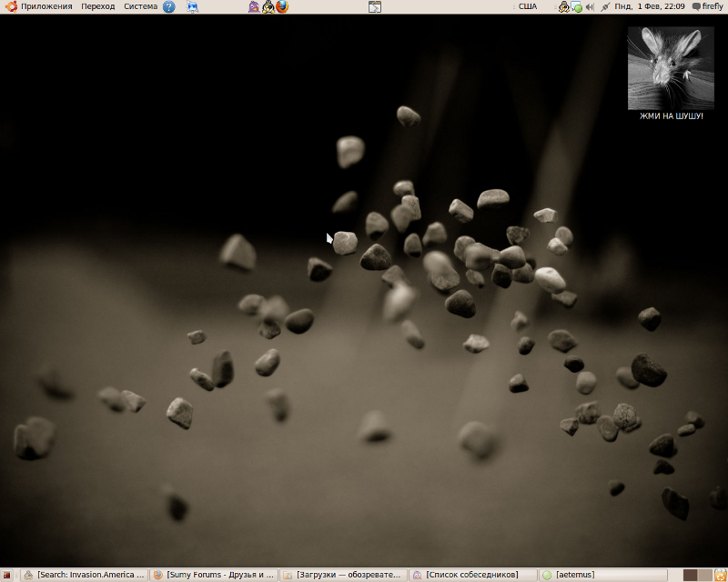Click the blue launcher icon after help
This screenshot has width=728, height=582.
coord(192,6)
